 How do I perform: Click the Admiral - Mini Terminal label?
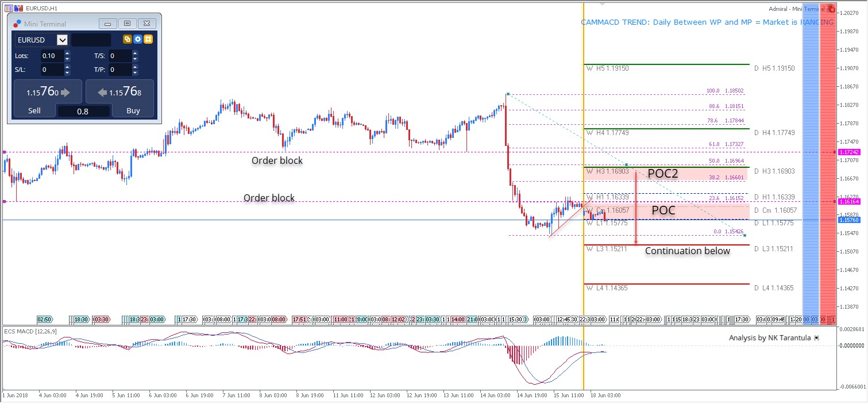796,9
